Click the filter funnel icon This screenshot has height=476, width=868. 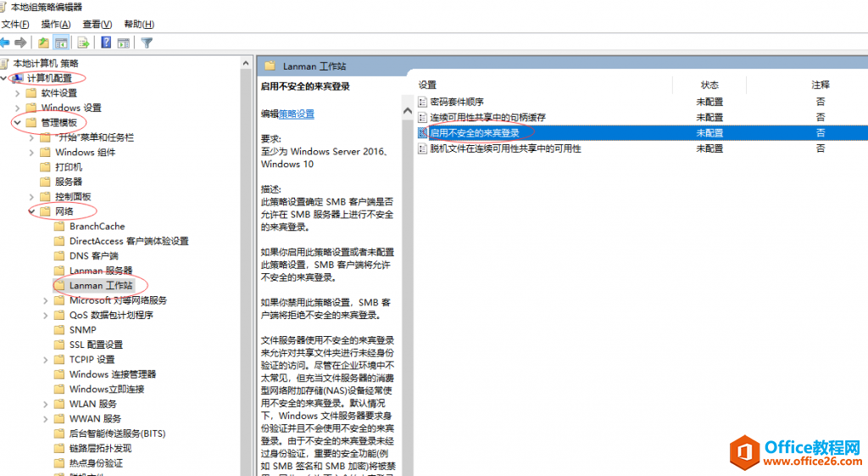point(147,42)
